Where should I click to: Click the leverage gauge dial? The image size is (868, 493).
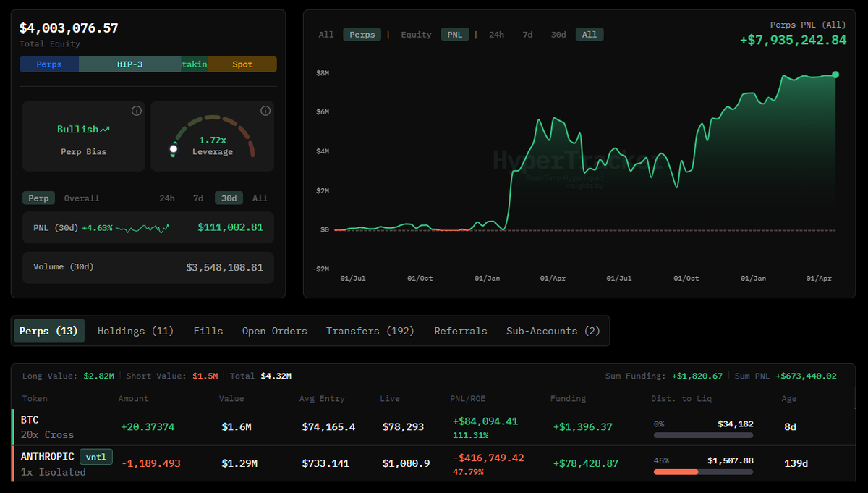click(213, 136)
